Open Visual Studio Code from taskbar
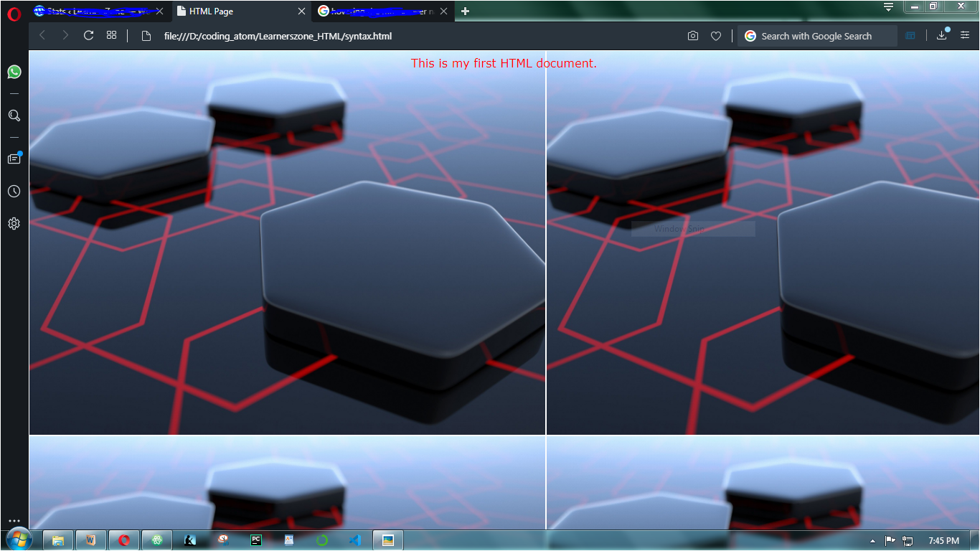980x551 pixels. click(355, 540)
